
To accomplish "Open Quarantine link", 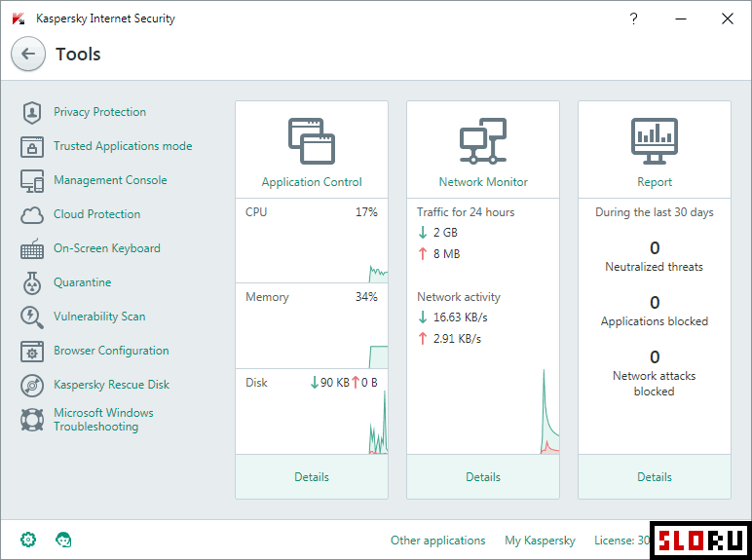I will tap(83, 281).
